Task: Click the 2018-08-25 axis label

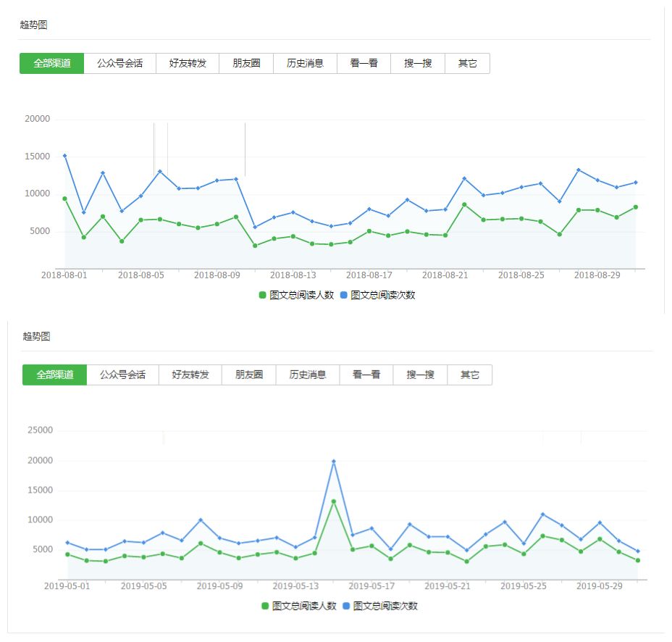Action: pos(521,275)
